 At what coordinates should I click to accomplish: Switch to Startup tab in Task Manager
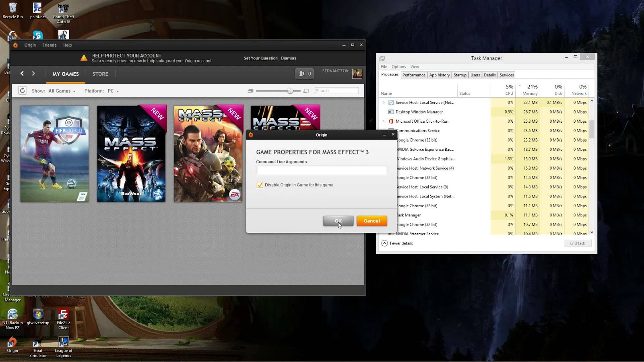click(460, 75)
